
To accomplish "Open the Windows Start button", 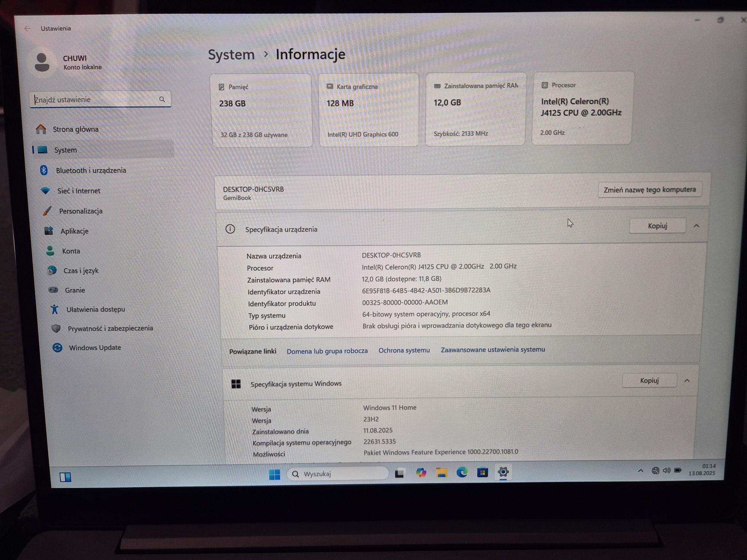I will [x=275, y=474].
